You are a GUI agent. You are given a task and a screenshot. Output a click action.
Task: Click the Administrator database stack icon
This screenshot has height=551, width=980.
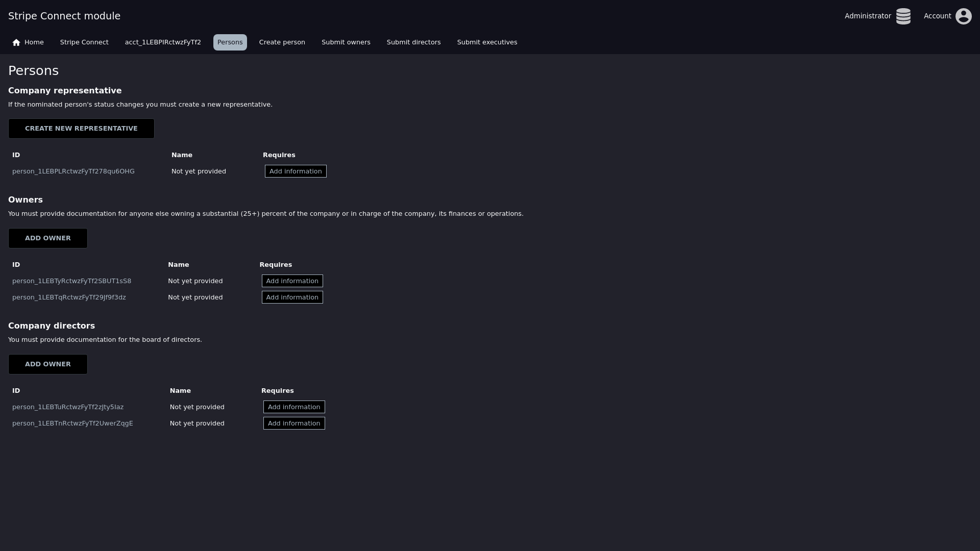click(x=903, y=16)
